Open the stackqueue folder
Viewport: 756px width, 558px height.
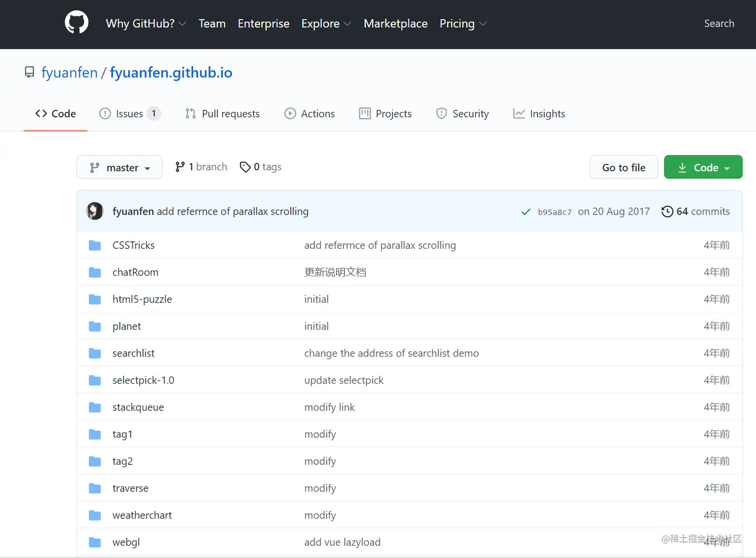pos(138,407)
